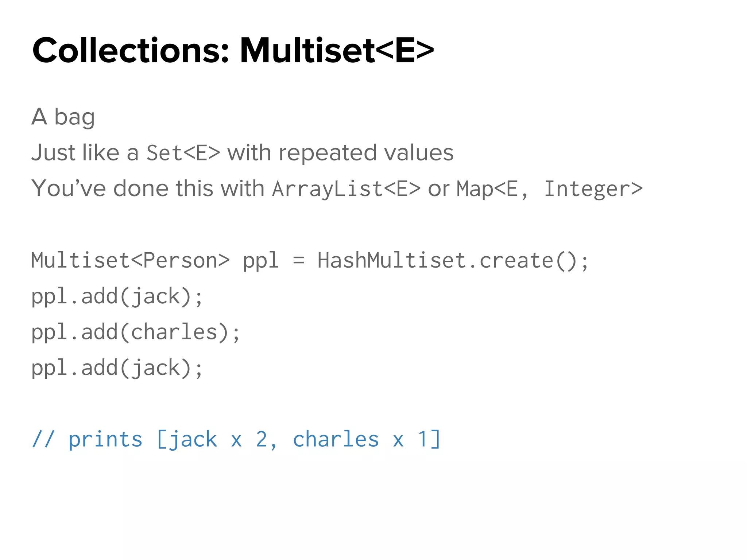Click the equals sign in the declaration

pos(298,261)
